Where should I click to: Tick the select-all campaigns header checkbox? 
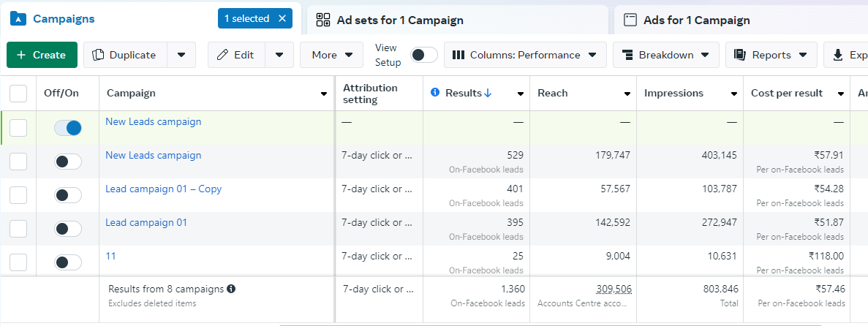pyautogui.click(x=18, y=94)
